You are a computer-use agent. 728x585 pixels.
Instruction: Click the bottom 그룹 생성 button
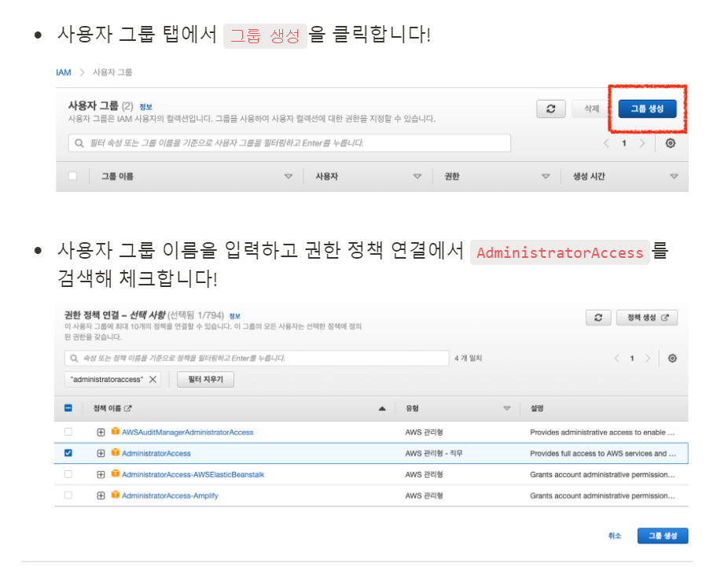[x=663, y=535]
